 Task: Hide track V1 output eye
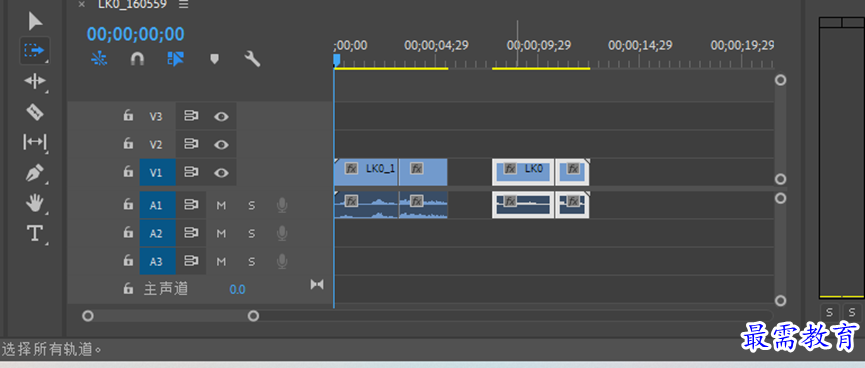coord(221,173)
